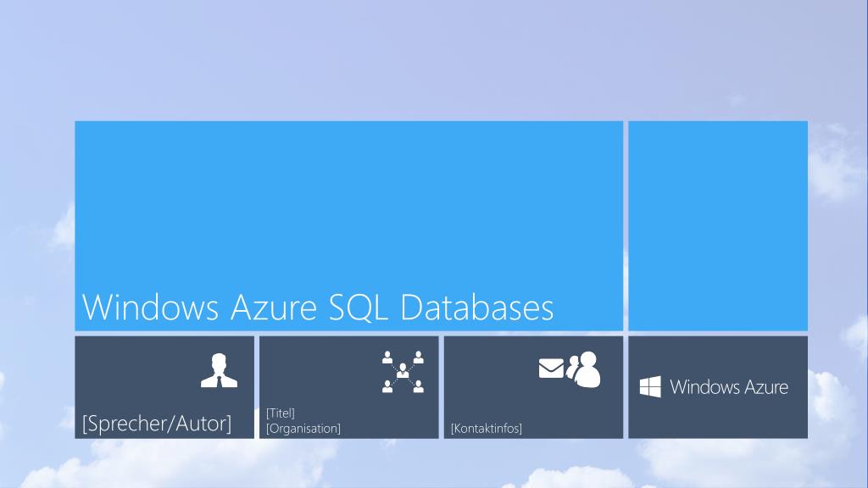This screenshot has height=488, width=868.
Task: Click the empty blue tile right of title
Action: [x=718, y=225]
